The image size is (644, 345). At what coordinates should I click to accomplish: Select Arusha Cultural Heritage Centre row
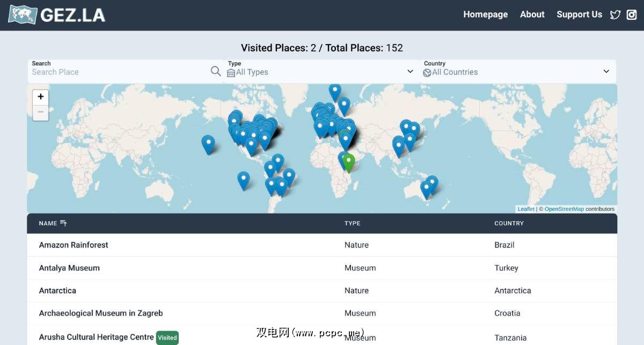(322, 336)
